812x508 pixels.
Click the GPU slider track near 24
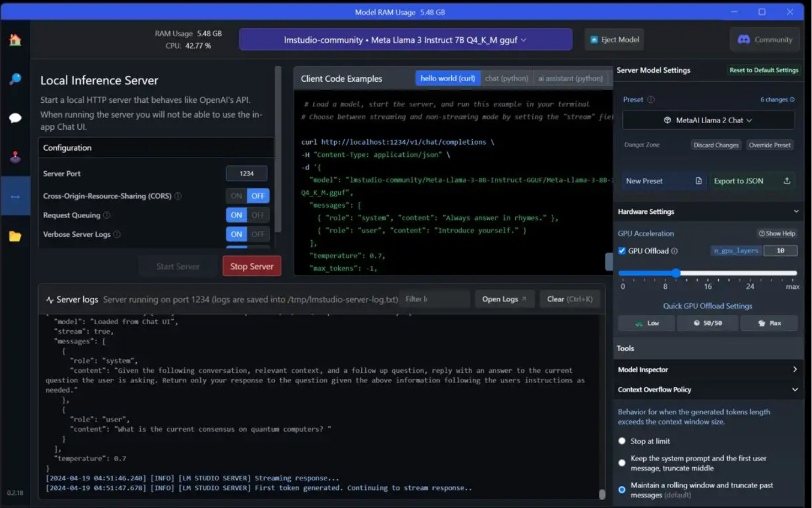[x=750, y=273]
